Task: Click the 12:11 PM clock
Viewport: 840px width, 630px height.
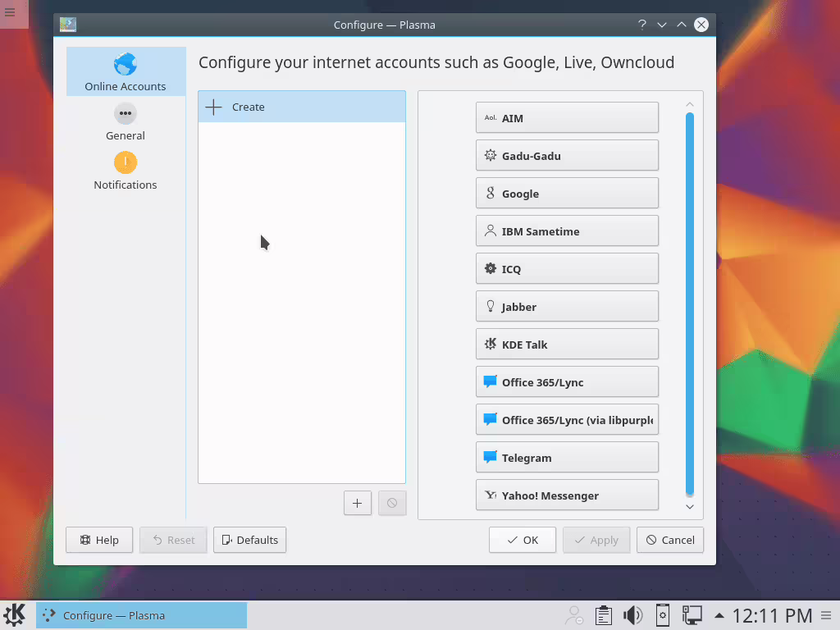Action: point(772,615)
